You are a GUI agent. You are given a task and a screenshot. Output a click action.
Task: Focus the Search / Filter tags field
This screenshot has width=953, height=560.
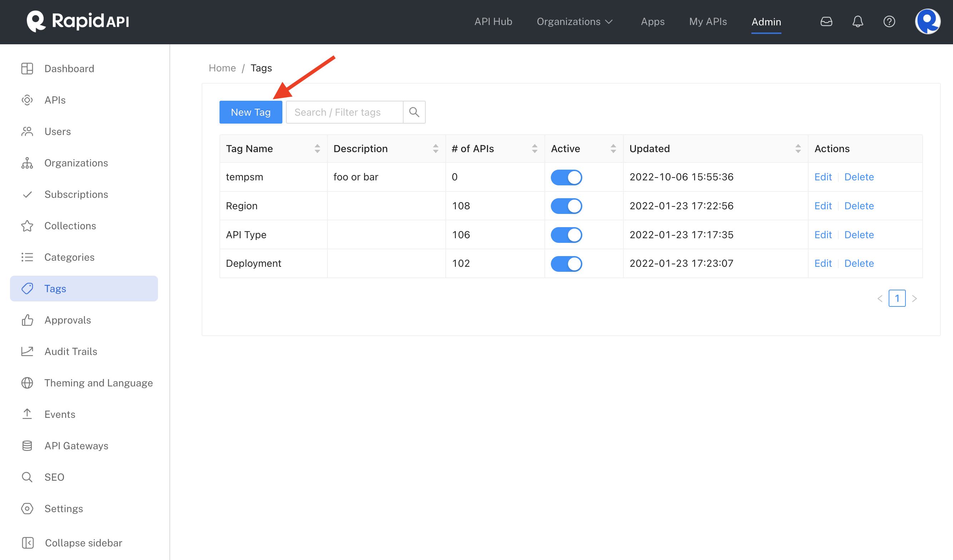344,112
